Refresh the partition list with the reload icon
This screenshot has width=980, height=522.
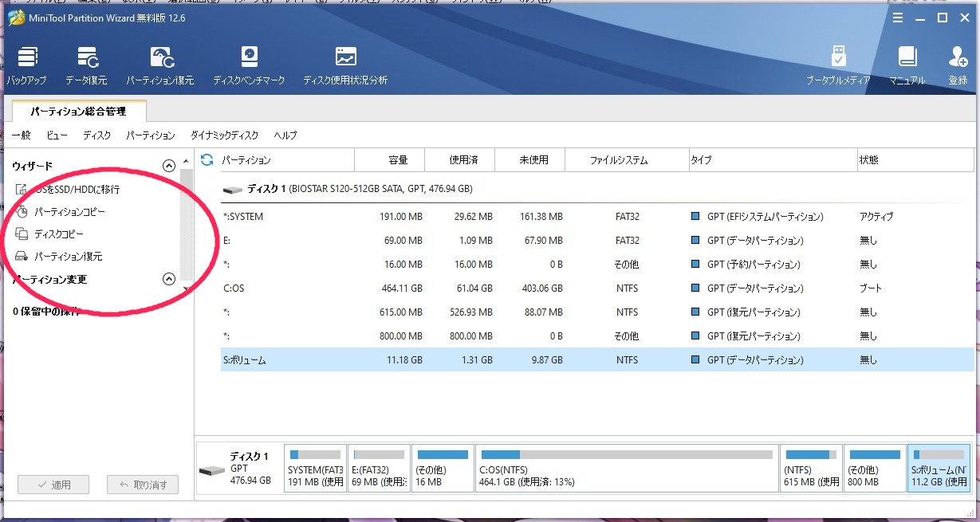pyautogui.click(x=207, y=160)
